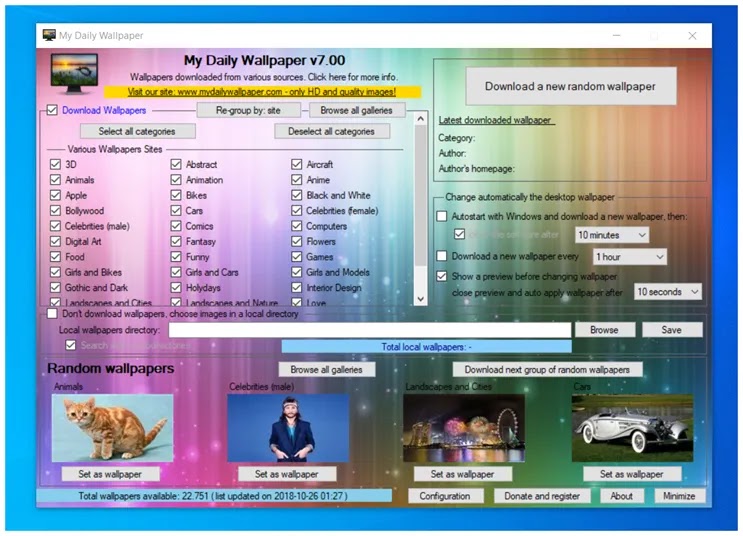This screenshot has height=536, width=743.
Task: Select the Landscapes and Cities thumbnail
Action: pos(464,428)
